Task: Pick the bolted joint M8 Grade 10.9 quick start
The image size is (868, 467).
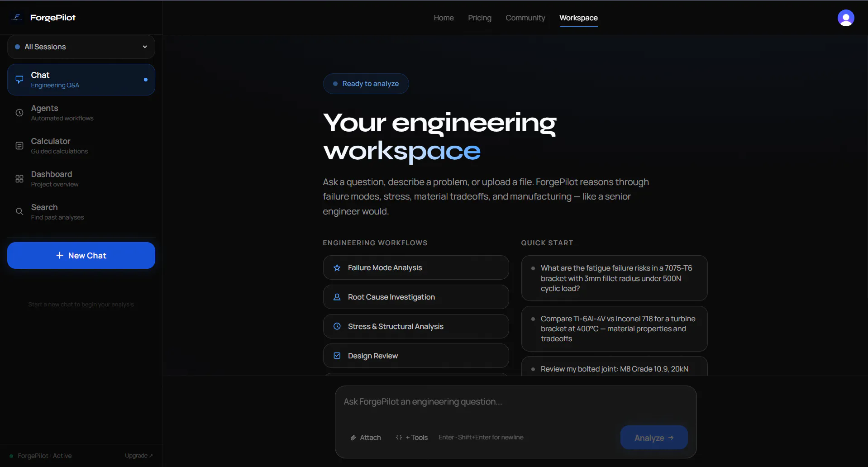Action: coord(614,366)
